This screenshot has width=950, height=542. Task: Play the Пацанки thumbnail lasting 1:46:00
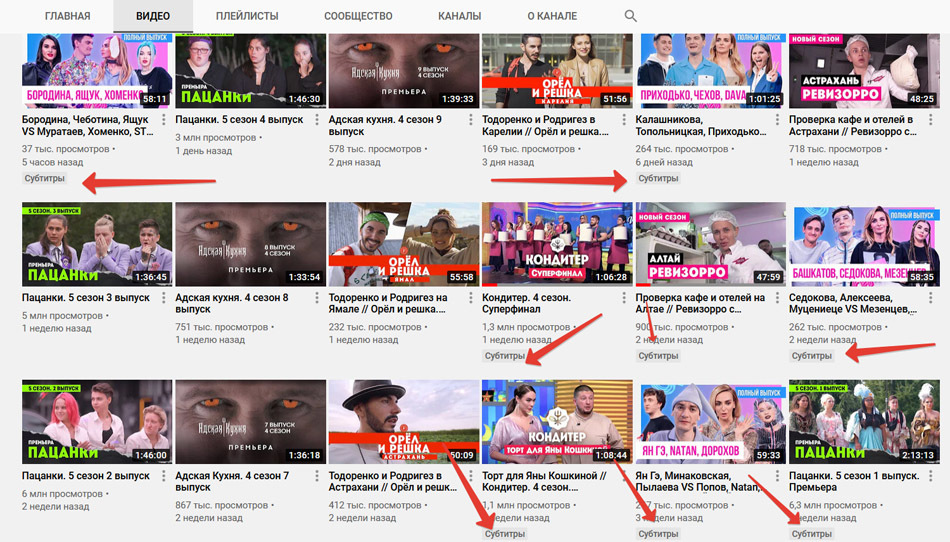97,422
